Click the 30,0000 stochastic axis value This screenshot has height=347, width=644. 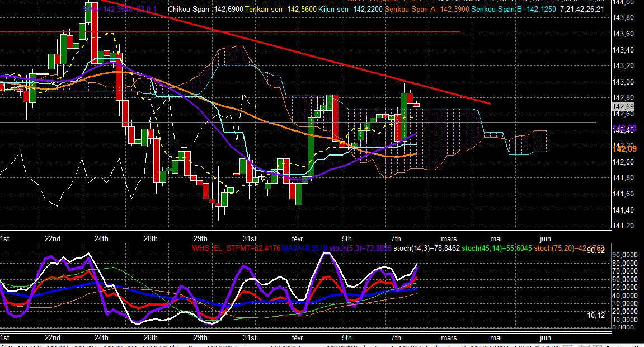coord(624,303)
